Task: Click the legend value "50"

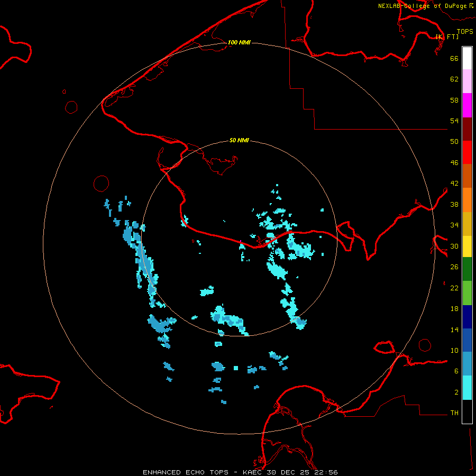Action: 454,141
